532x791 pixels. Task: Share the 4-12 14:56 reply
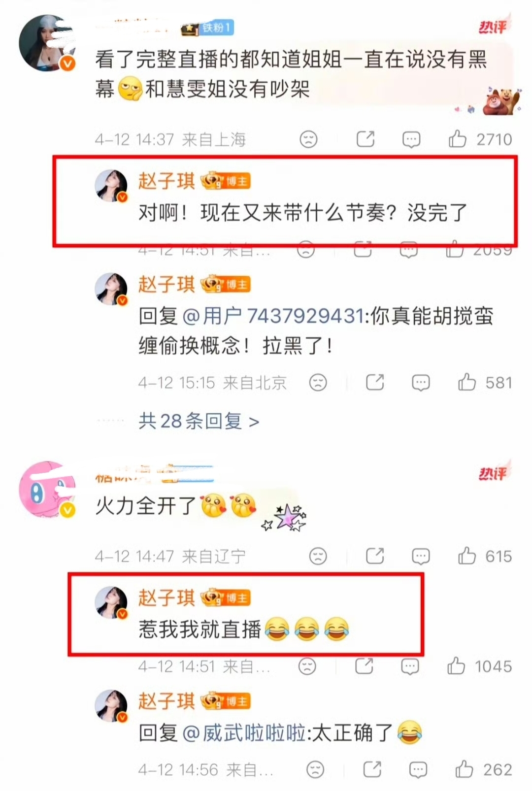click(x=372, y=769)
